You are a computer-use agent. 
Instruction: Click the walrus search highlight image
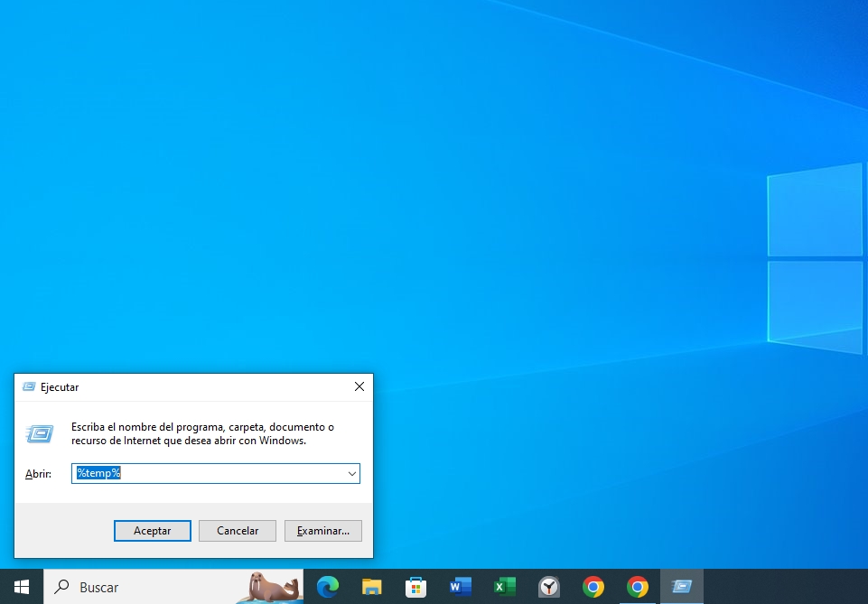pos(269,588)
